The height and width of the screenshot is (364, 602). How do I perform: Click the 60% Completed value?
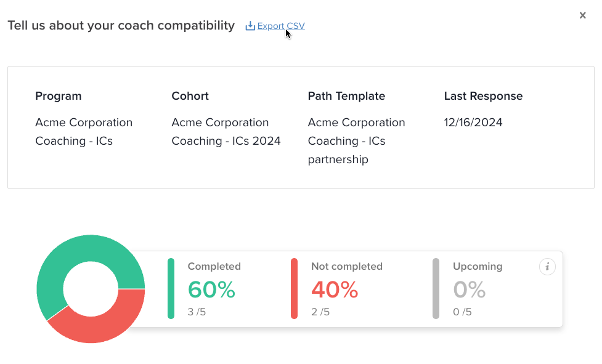211,289
